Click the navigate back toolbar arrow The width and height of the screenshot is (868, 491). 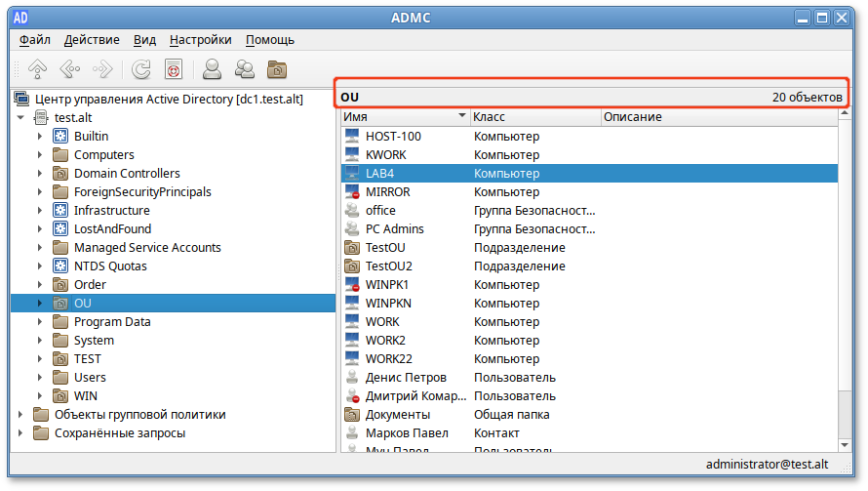click(x=69, y=69)
